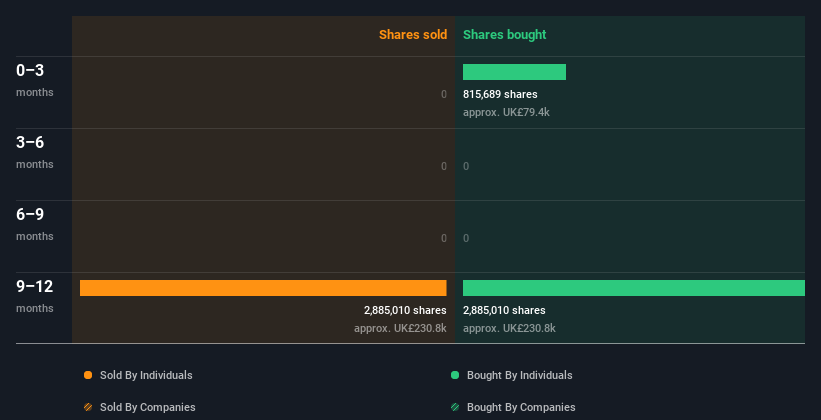The height and width of the screenshot is (420, 821).
Task: Click the striped Sold By Companies legend icon
Action: [x=88, y=407]
